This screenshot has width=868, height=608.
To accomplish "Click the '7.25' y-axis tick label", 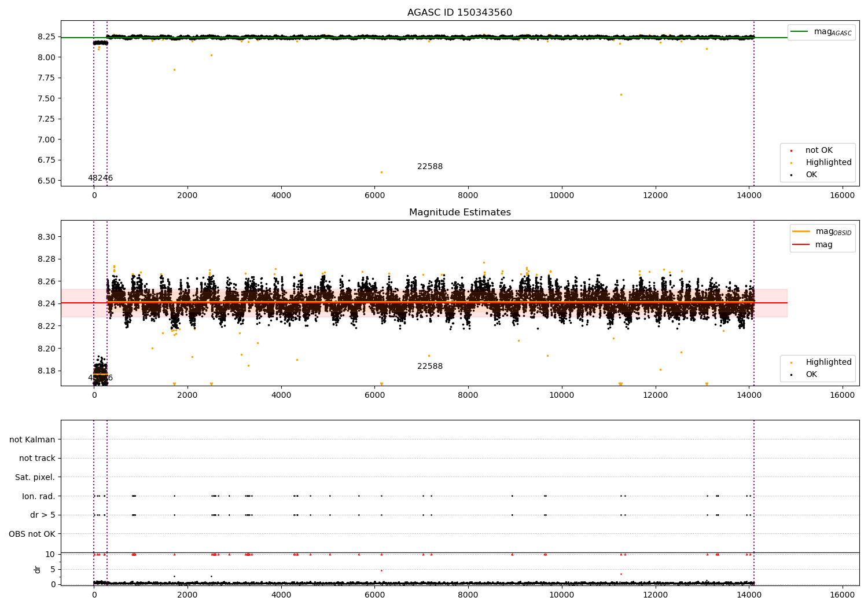I will click(x=46, y=119).
